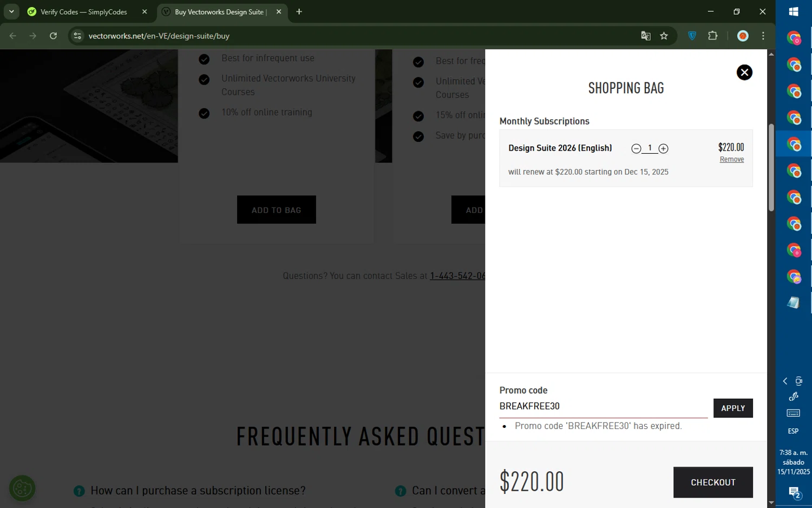Click the quantity value field

click(x=650, y=148)
